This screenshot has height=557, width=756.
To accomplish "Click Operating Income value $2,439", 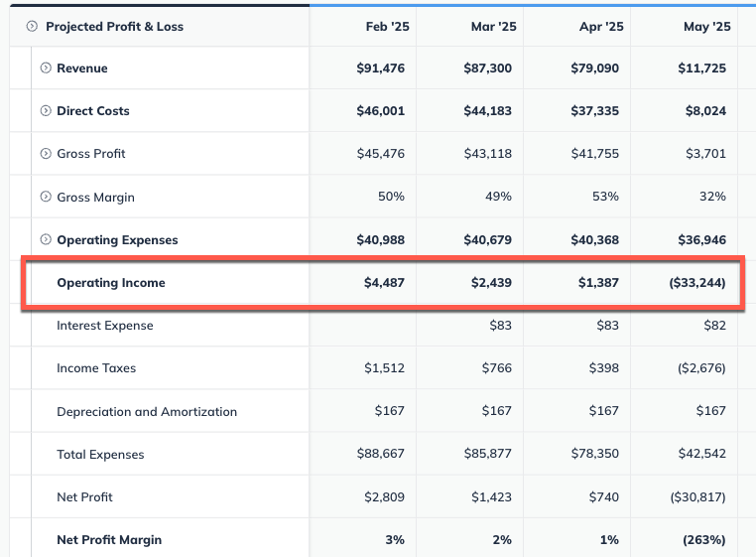I will [491, 283].
